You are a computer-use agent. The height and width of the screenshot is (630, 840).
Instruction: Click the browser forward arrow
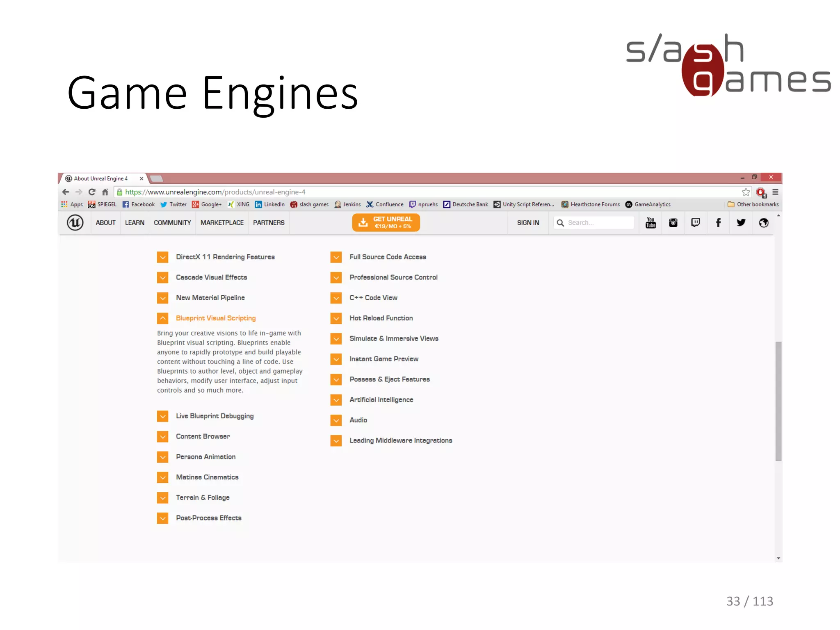click(79, 192)
